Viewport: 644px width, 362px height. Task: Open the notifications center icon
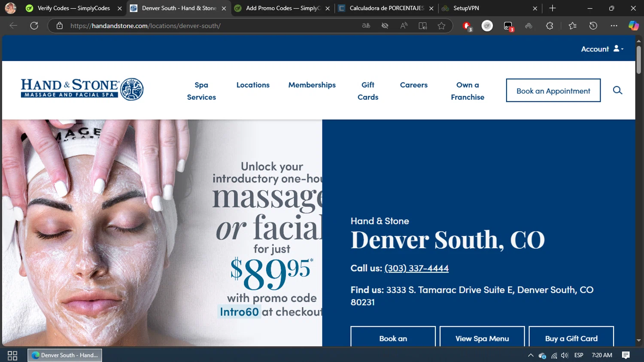pos(626,355)
